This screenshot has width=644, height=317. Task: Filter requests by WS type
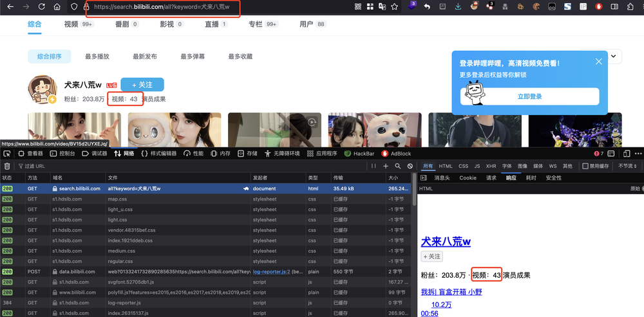pyautogui.click(x=553, y=166)
